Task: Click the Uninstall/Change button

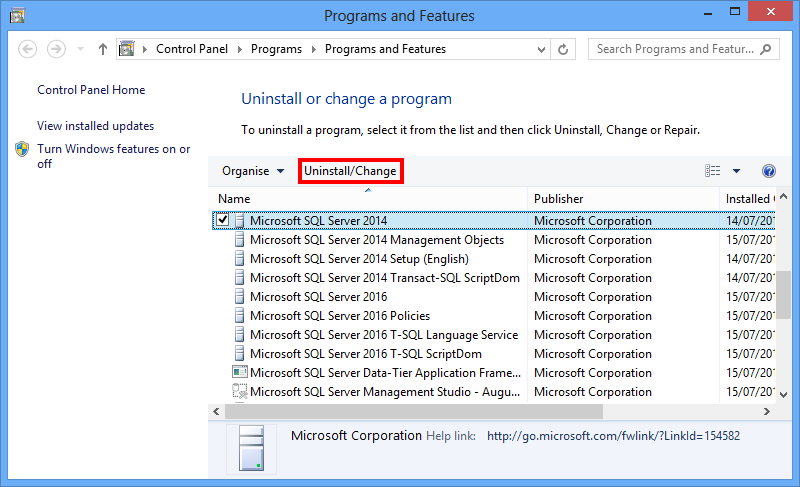Action: tap(351, 171)
